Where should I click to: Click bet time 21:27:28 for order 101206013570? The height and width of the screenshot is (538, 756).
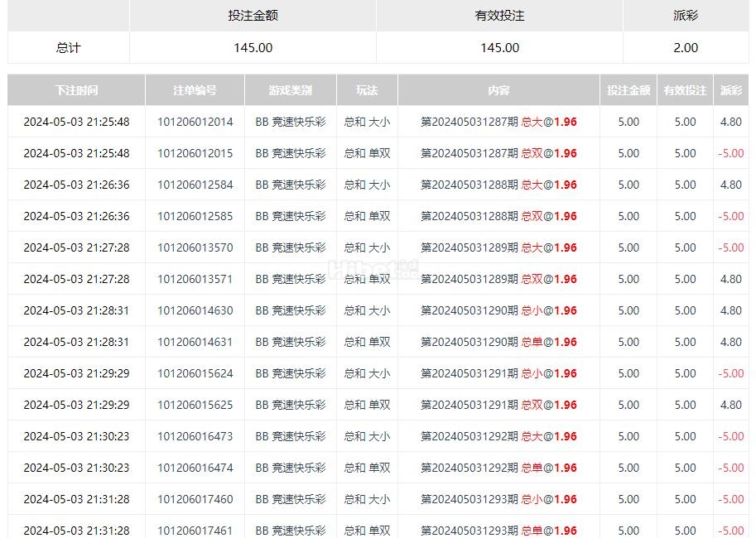76,247
